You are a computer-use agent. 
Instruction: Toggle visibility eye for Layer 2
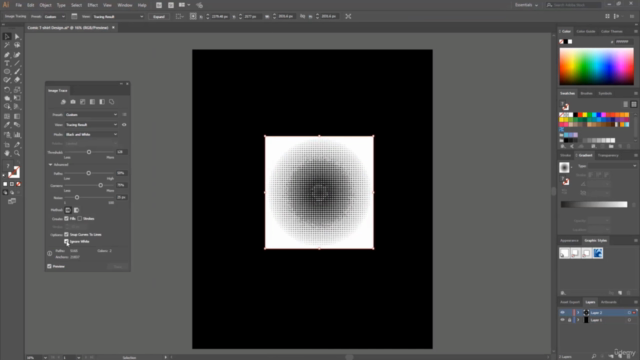click(x=562, y=313)
